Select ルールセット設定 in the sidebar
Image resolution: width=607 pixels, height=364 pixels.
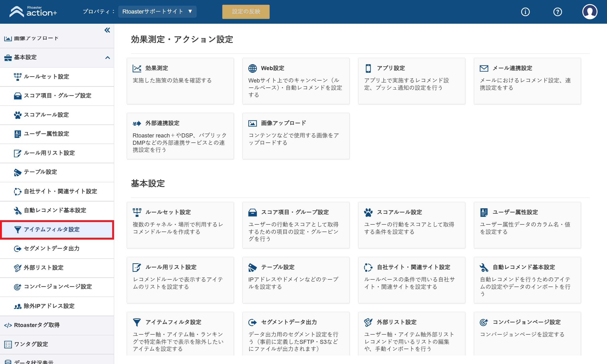57,77
